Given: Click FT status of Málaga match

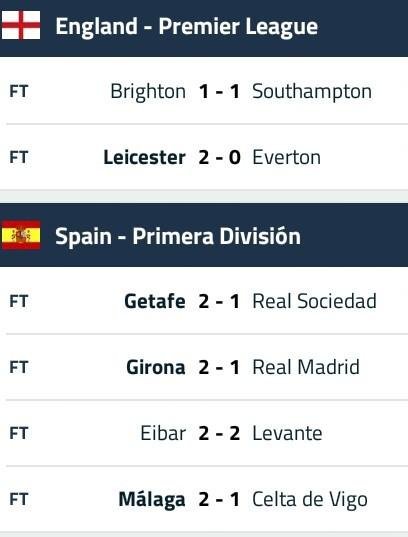Looking at the screenshot, I should pyautogui.click(x=18, y=500).
